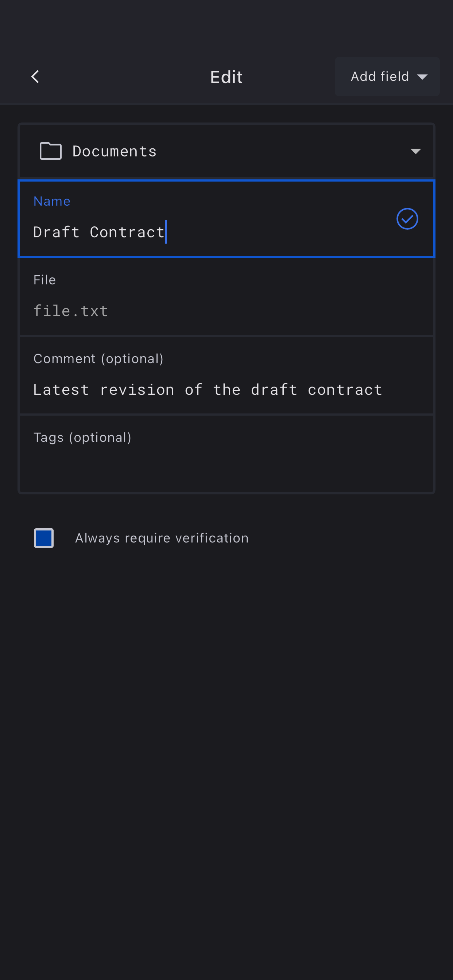Open the Add field menu
Screen dimensions: 453x980
(x=387, y=77)
